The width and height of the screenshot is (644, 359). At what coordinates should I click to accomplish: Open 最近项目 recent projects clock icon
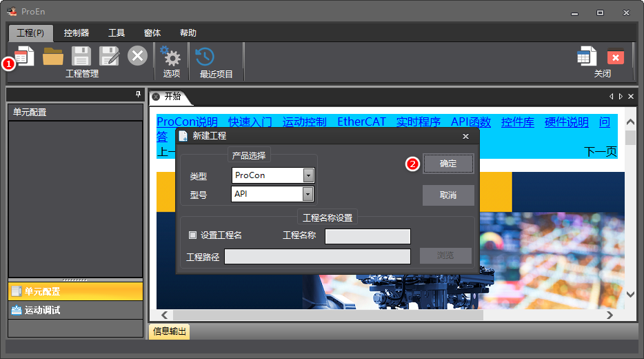205,57
